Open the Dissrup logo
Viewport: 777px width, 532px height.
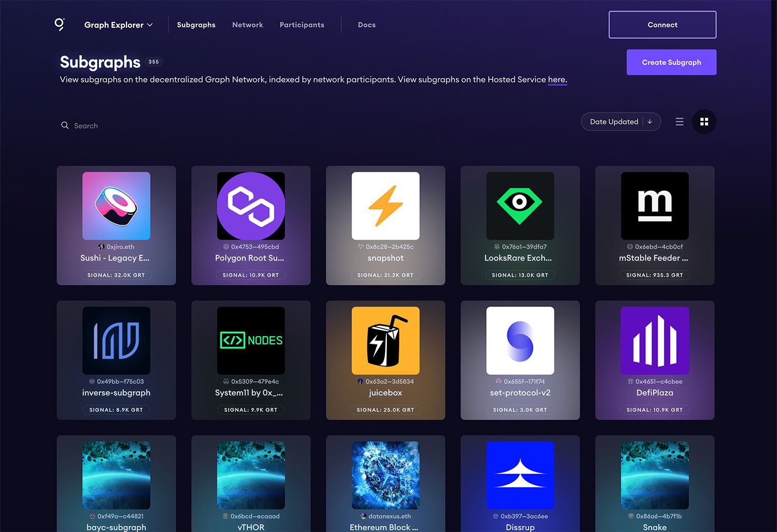coord(520,475)
